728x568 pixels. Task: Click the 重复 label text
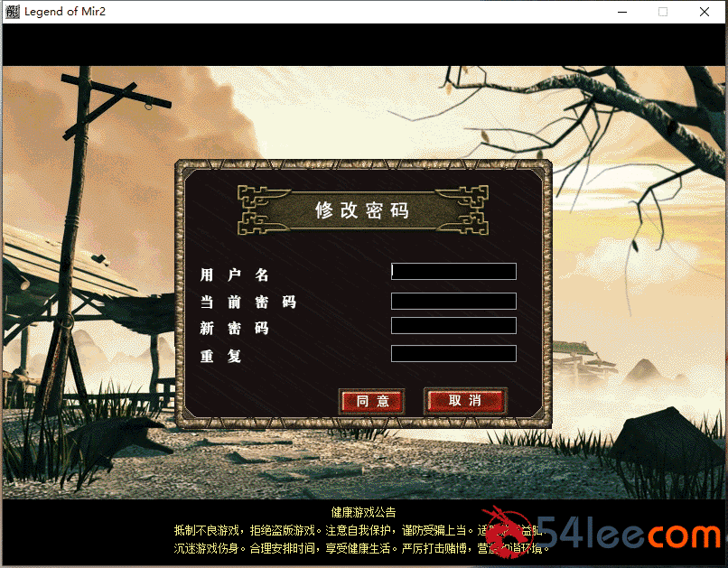point(221,356)
